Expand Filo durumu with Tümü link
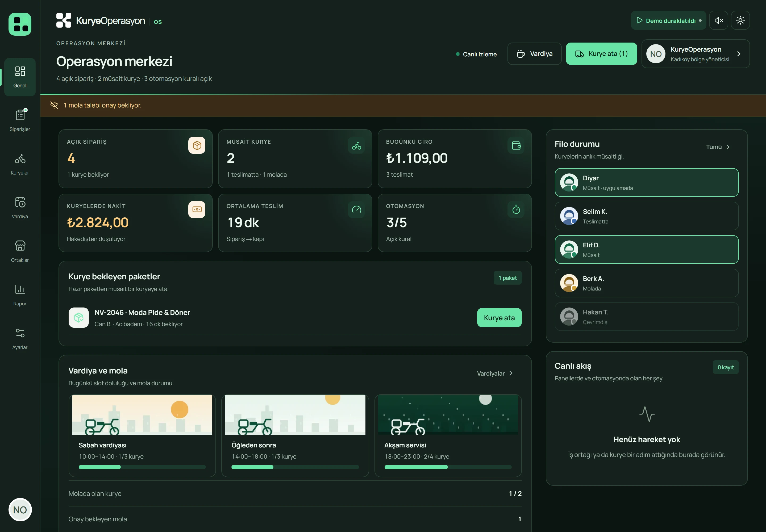The height and width of the screenshot is (532, 766). [718, 147]
